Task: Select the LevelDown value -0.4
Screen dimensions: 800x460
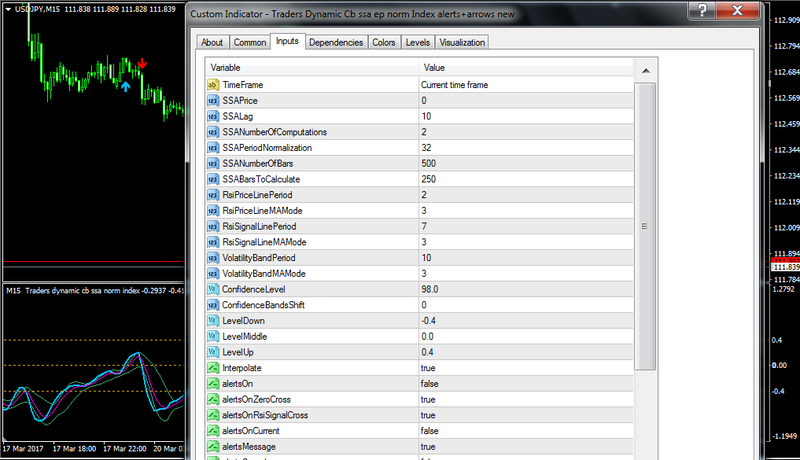Action: coord(428,321)
